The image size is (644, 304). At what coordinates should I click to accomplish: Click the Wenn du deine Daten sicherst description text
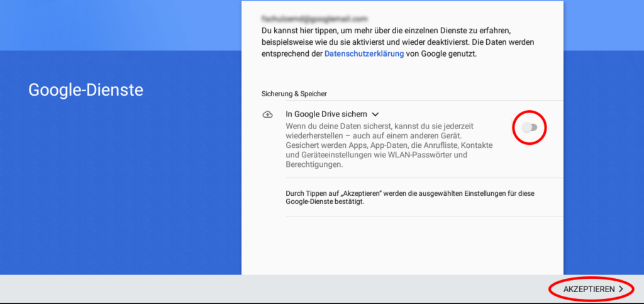(x=389, y=145)
